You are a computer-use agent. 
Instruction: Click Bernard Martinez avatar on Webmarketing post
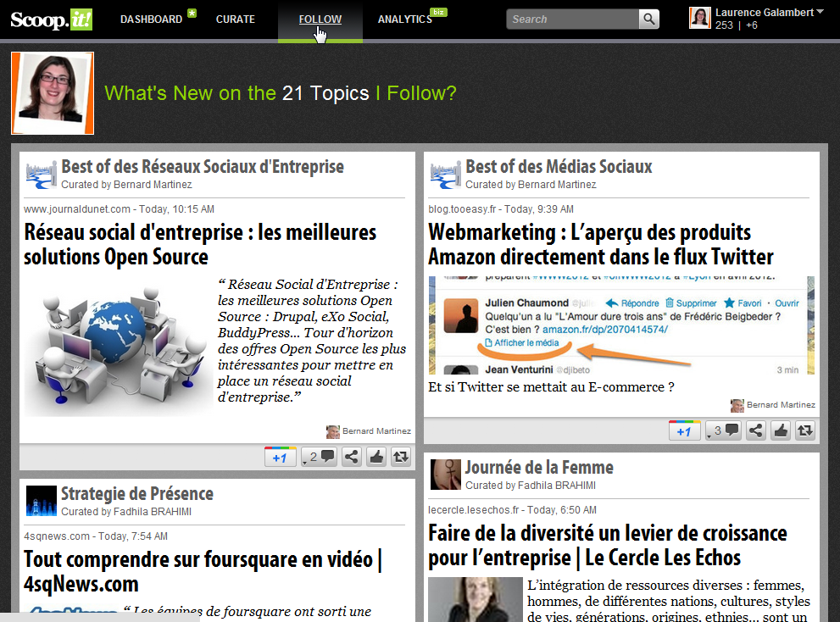point(737,406)
